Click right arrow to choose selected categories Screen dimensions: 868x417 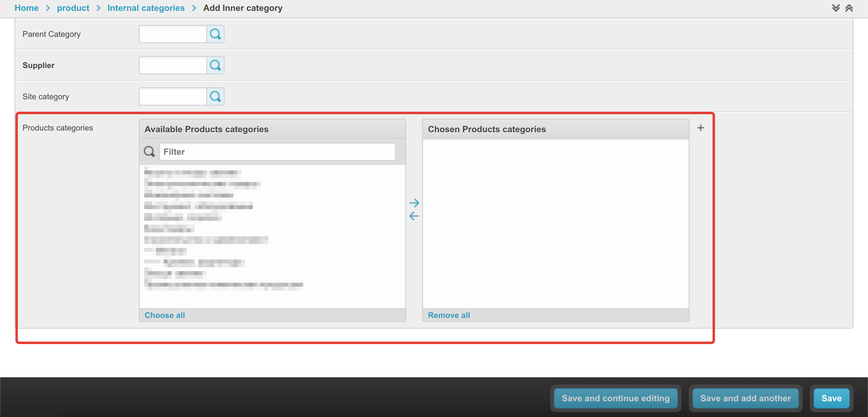414,203
